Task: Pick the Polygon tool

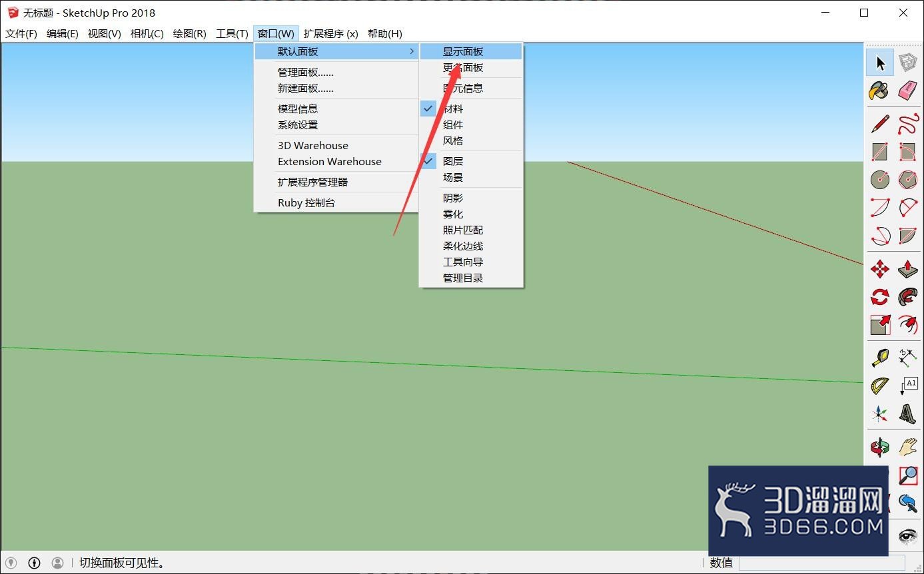Action: (907, 179)
